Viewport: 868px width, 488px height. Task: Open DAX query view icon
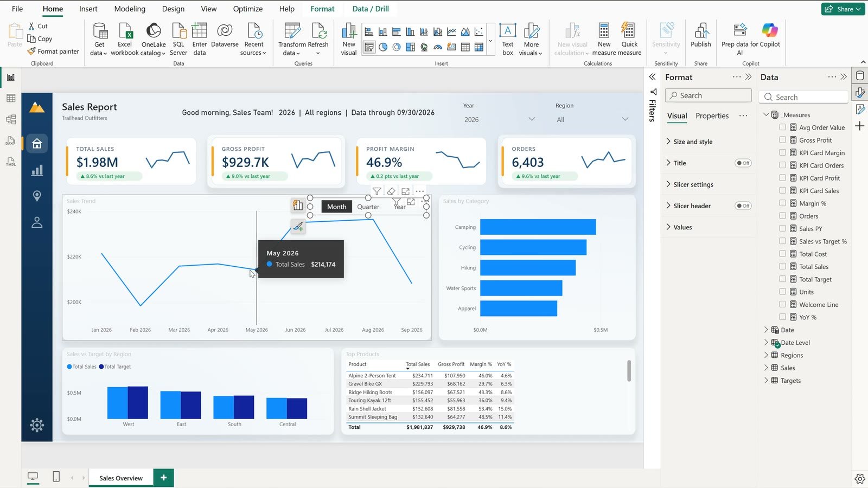pos(10,140)
